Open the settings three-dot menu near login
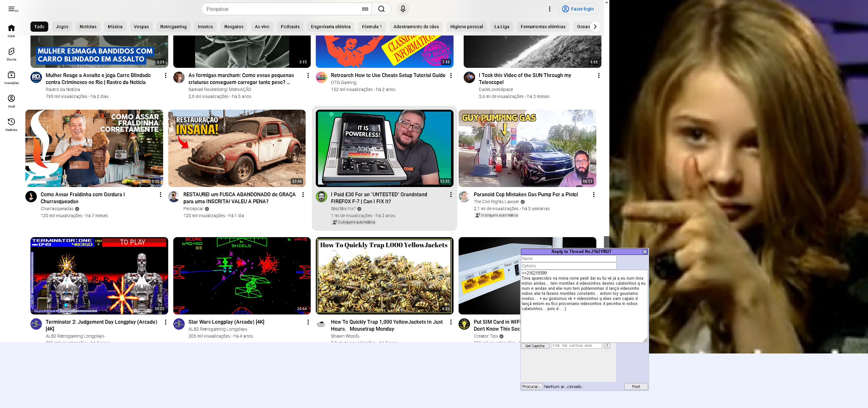 [550, 9]
